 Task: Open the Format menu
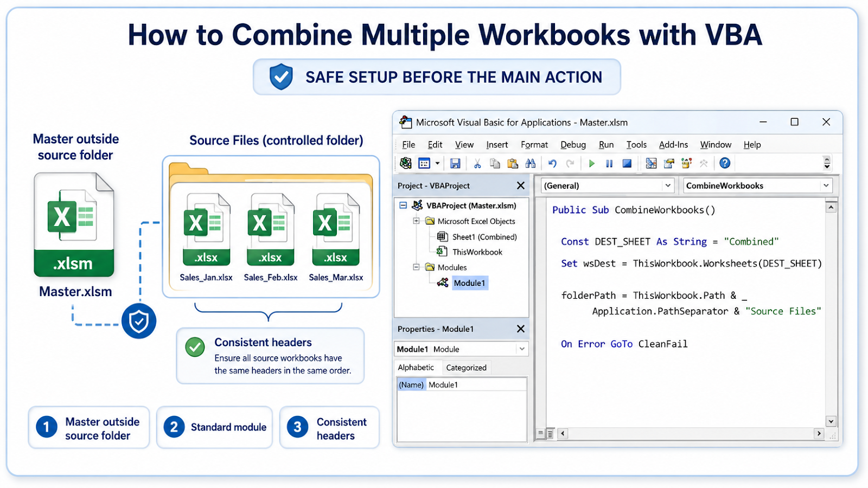pyautogui.click(x=534, y=145)
